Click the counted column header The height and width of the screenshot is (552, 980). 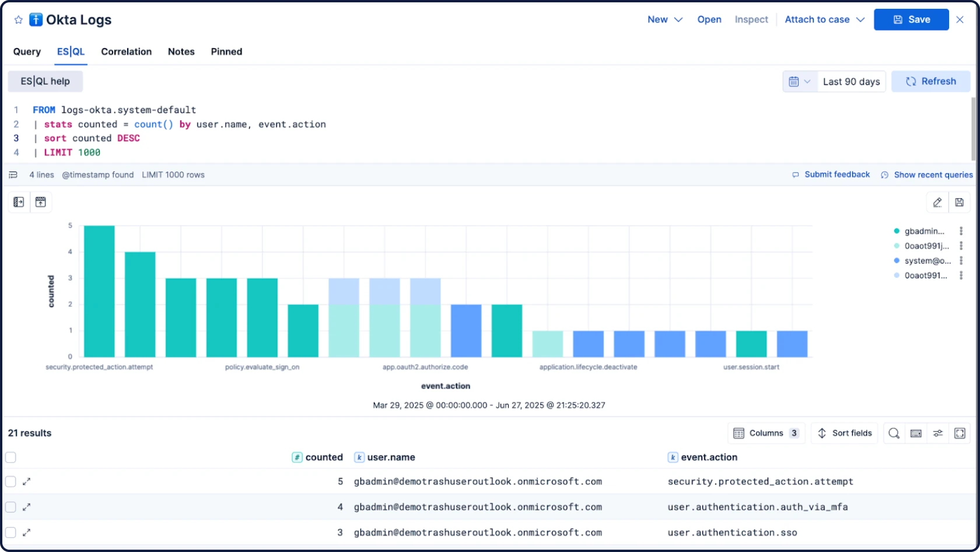(318, 457)
